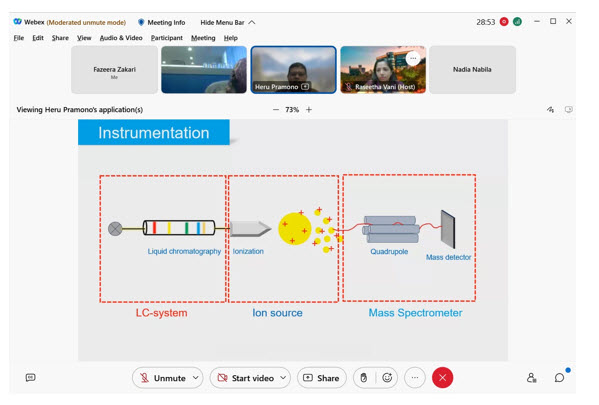Expand audio options arrow beside Unmute

point(196,378)
